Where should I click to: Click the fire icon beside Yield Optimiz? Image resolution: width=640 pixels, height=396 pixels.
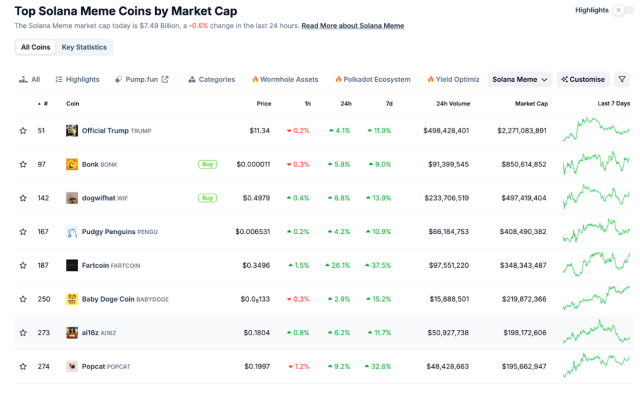430,79
